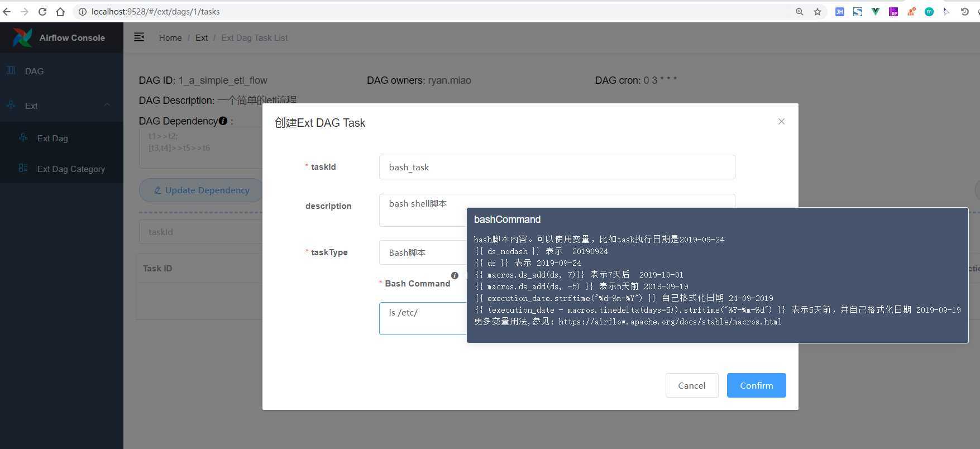Click the Bash Command info icon
The image size is (980, 449).
pos(455,275)
